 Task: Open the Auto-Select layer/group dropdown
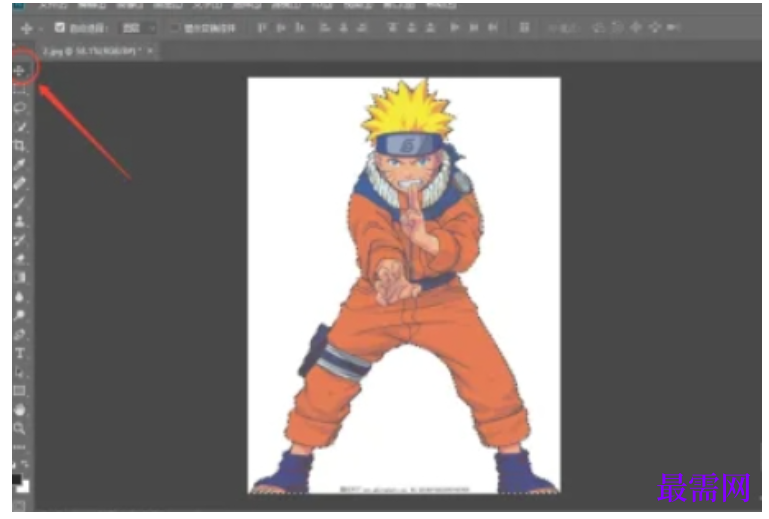coord(138,28)
